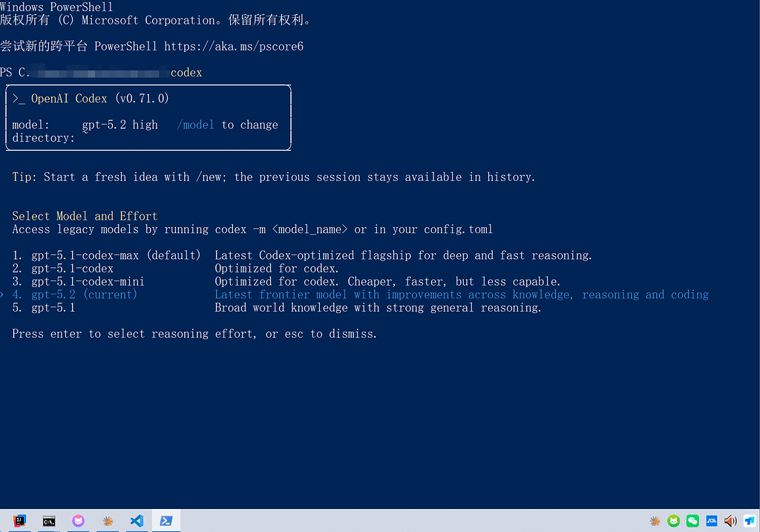
Task: Click the 'Select Model and Effort' heading
Action: (x=85, y=216)
